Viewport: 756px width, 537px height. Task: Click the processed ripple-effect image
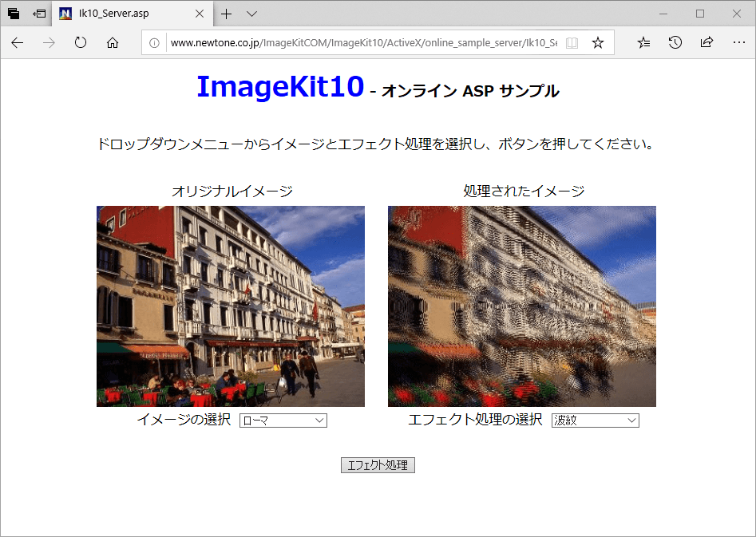point(521,306)
